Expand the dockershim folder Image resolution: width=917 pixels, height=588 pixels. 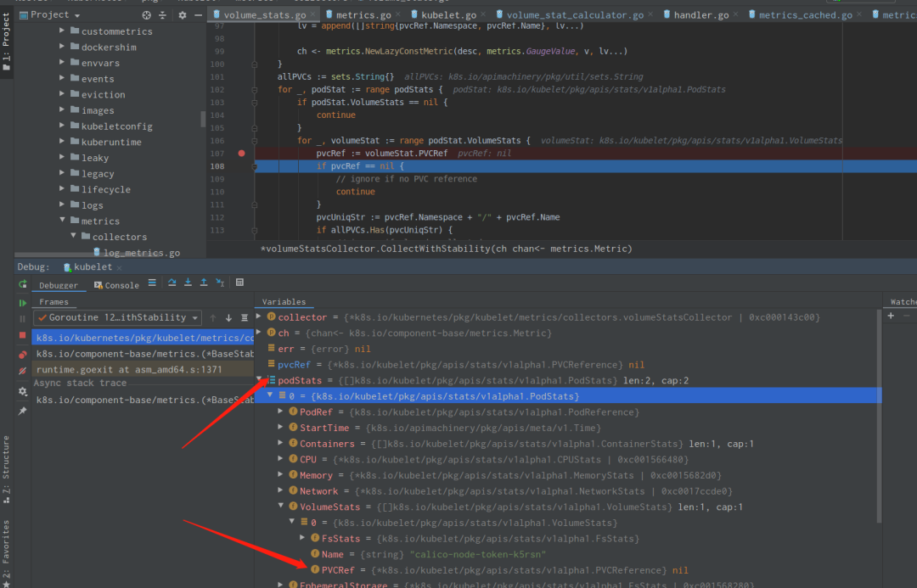tap(62, 46)
